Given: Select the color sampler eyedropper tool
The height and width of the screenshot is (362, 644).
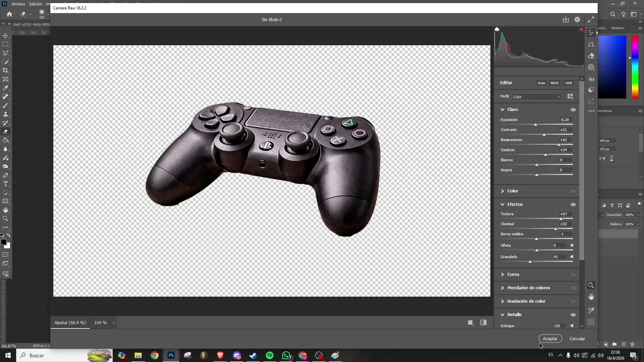Looking at the screenshot, I should [x=591, y=310].
